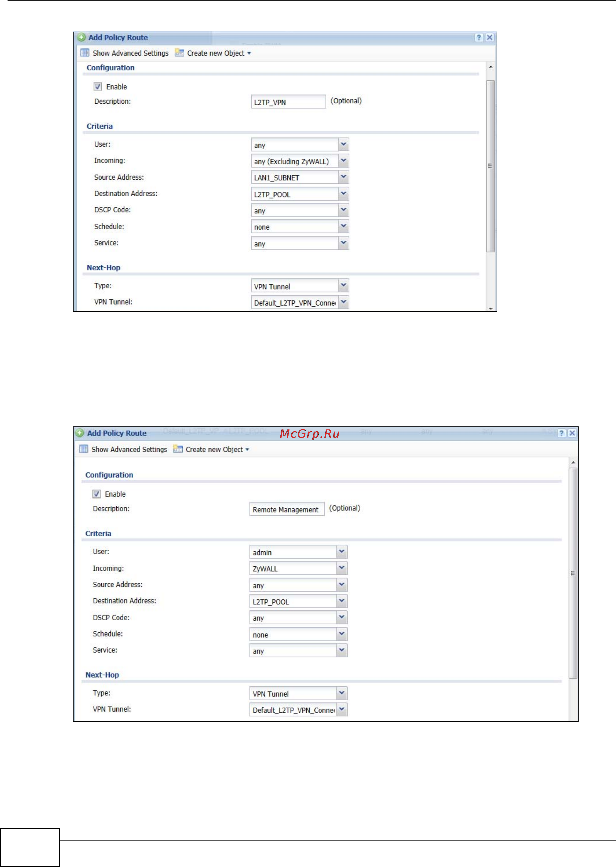Screen dimensions: 616x867
Task: Click scroll up arrow in lower dialog
Action: tap(573, 463)
